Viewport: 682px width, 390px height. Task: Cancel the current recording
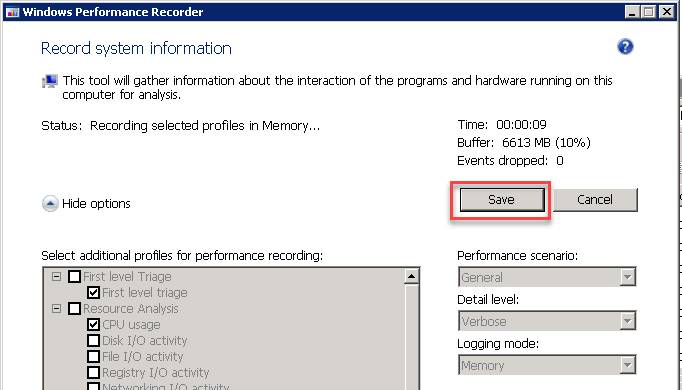[595, 200]
